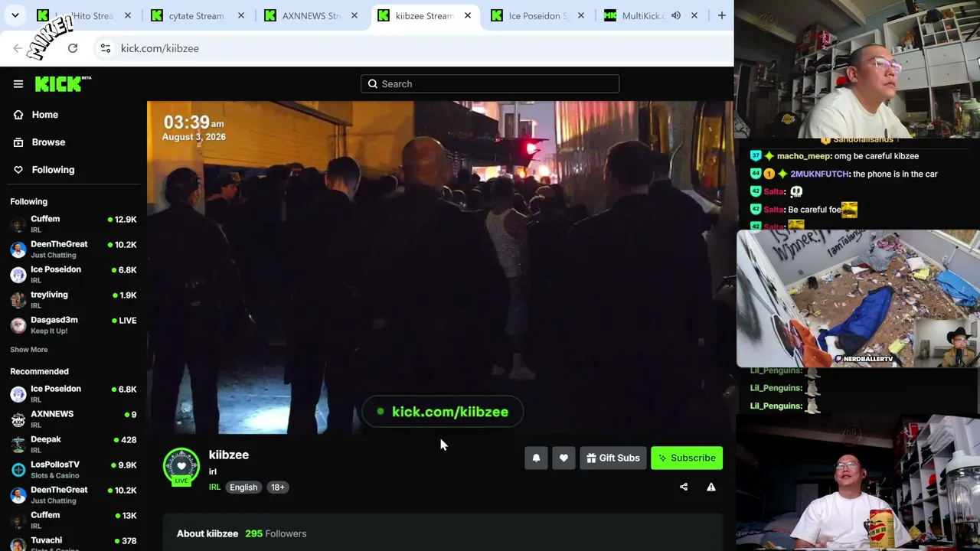Click treyliving's avatar in the sidebar

(18, 300)
